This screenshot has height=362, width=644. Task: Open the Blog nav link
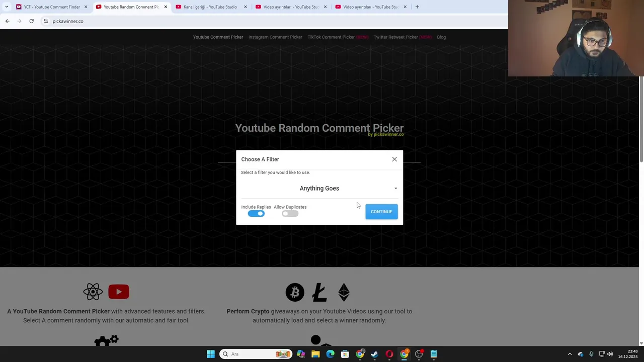coord(441,37)
